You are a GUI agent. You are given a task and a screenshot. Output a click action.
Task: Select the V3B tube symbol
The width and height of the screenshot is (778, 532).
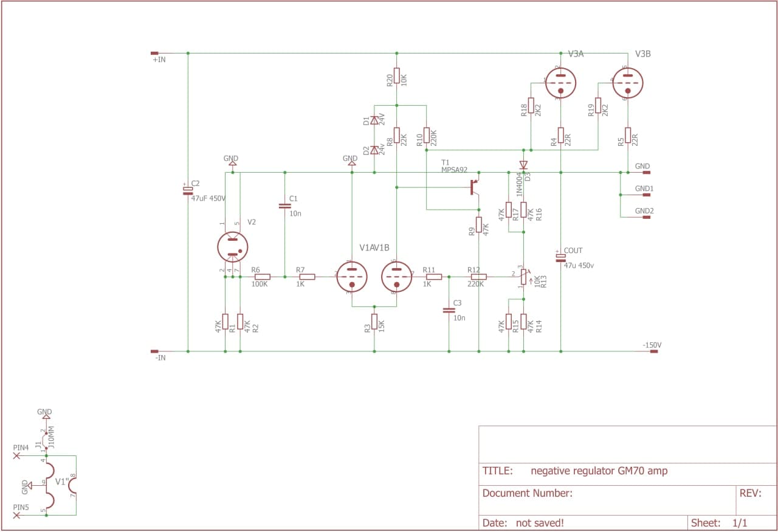(627, 83)
